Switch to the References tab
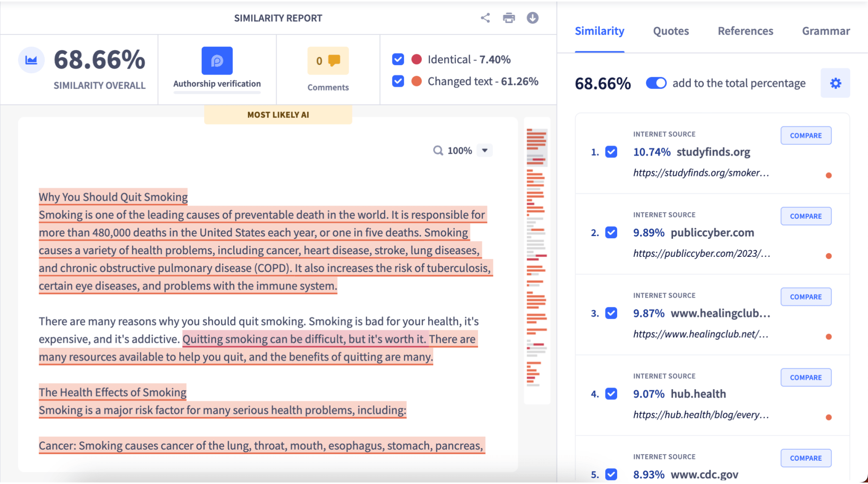 [x=745, y=31]
